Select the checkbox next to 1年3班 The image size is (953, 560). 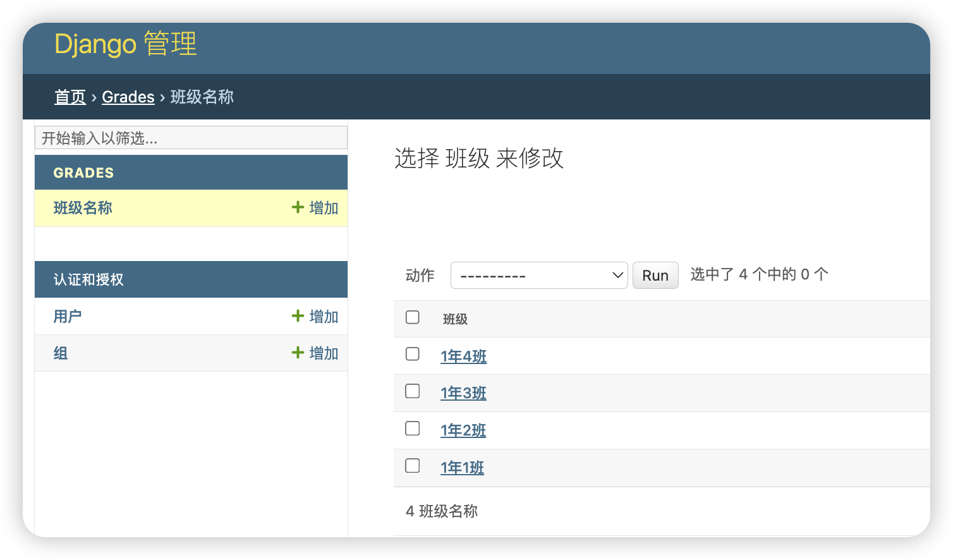click(413, 391)
